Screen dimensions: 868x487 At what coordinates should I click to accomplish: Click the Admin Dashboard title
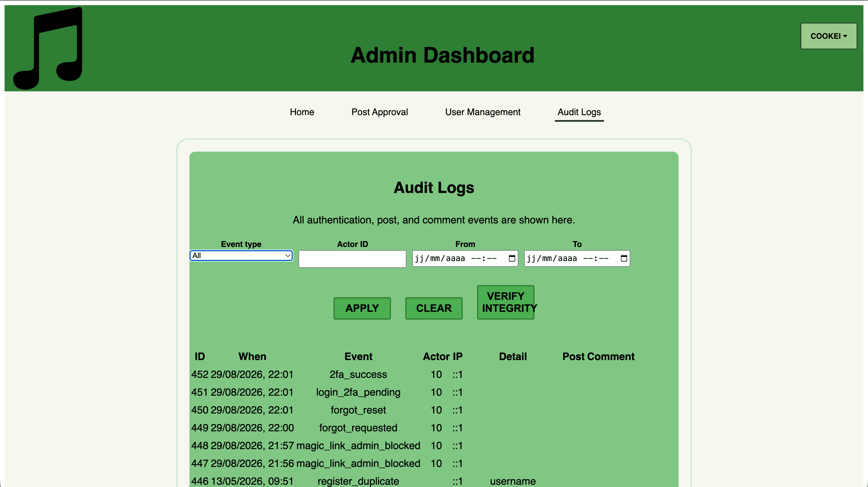click(x=442, y=55)
